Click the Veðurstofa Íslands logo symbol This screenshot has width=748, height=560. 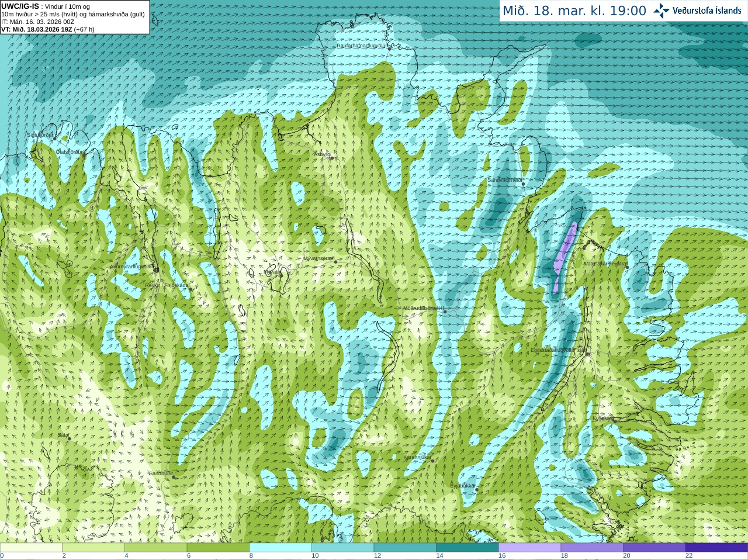[661, 11]
